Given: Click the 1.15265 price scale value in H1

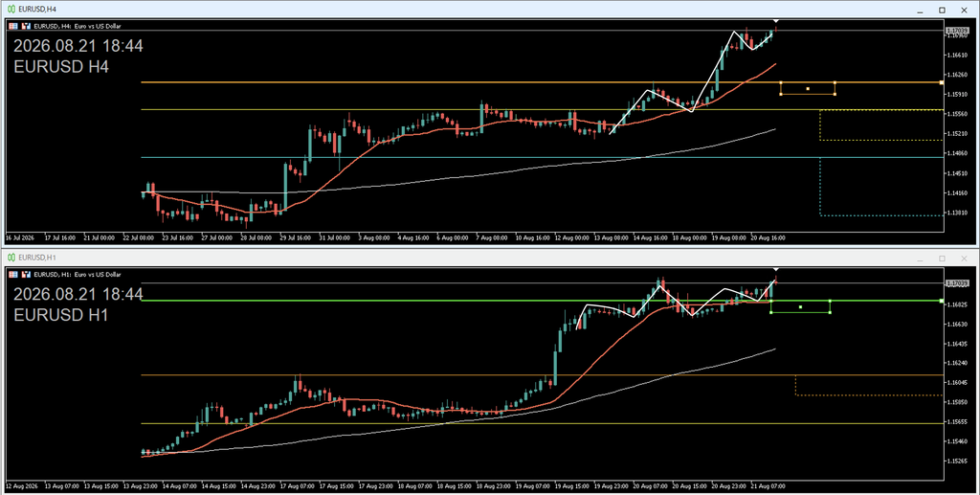Looking at the screenshot, I should point(957,461).
